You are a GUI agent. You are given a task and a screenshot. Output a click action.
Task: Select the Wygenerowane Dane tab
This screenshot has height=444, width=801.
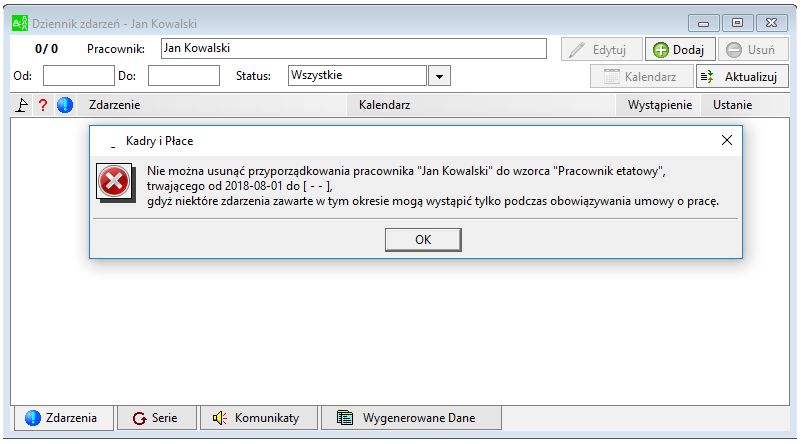pos(411,418)
